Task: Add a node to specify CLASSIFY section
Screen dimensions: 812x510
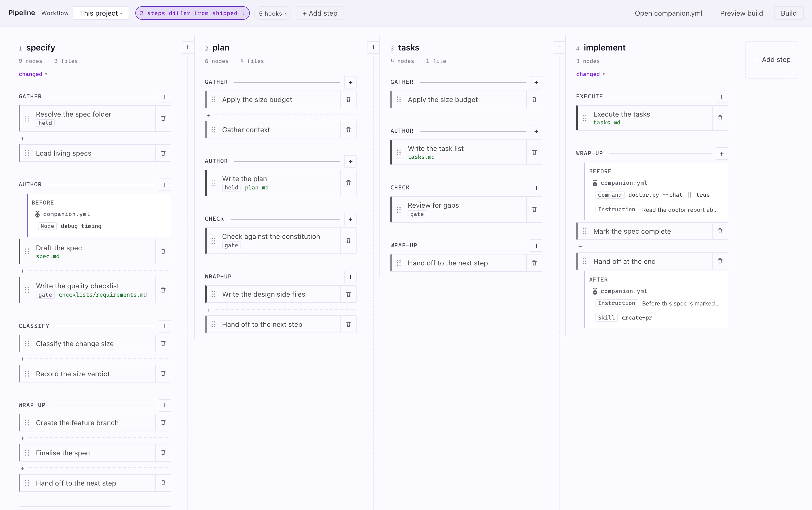Action: (165, 326)
